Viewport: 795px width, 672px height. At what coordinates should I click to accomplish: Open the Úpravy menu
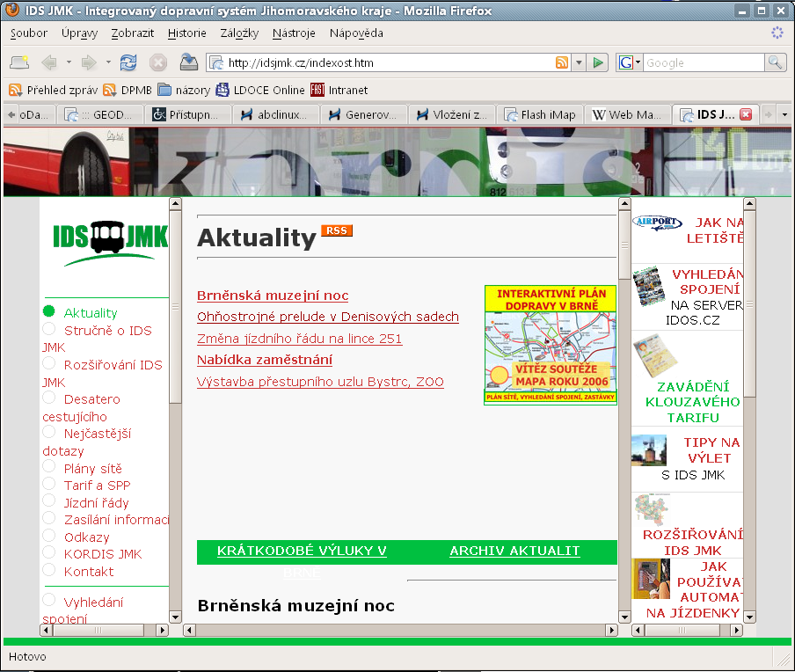pos(80,33)
